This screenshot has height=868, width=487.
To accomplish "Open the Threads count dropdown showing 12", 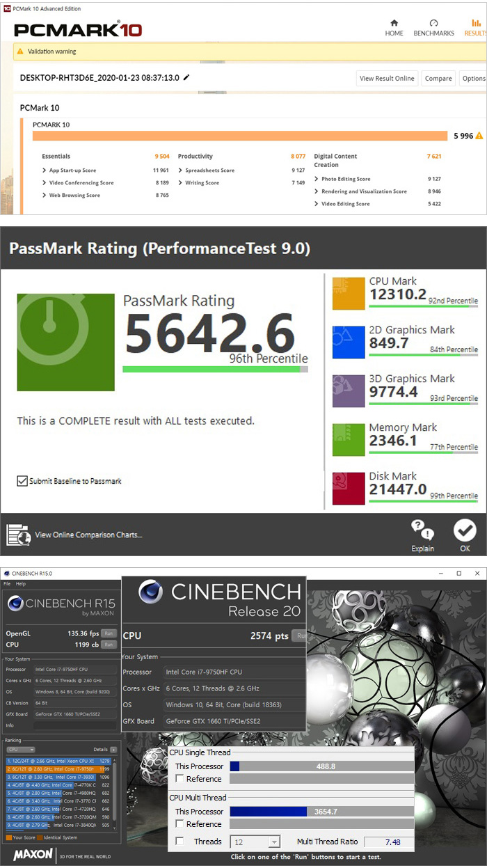I will tap(255, 842).
